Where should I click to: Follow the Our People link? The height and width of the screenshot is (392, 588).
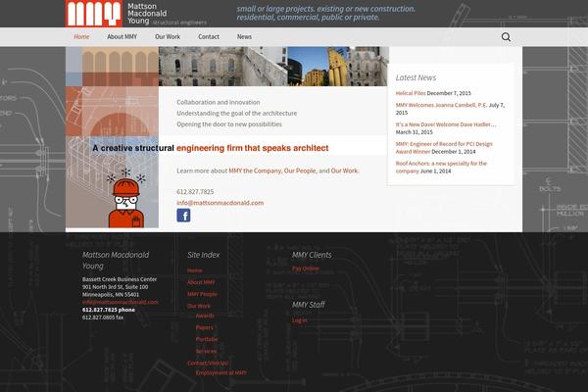pyautogui.click(x=300, y=171)
